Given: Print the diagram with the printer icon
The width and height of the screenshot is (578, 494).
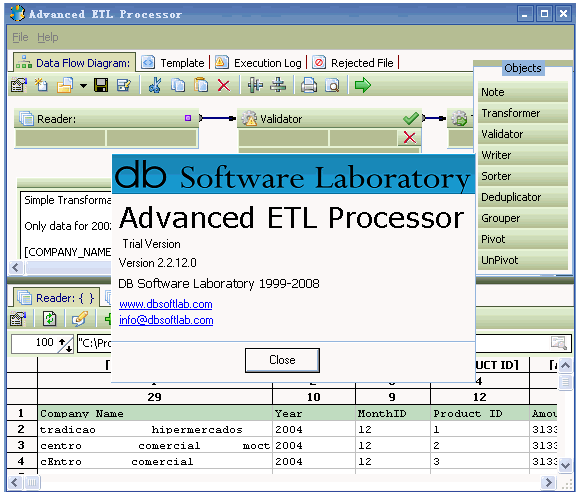Looking at the screenshot, I should pyautogui.click(x=309, y=85).
